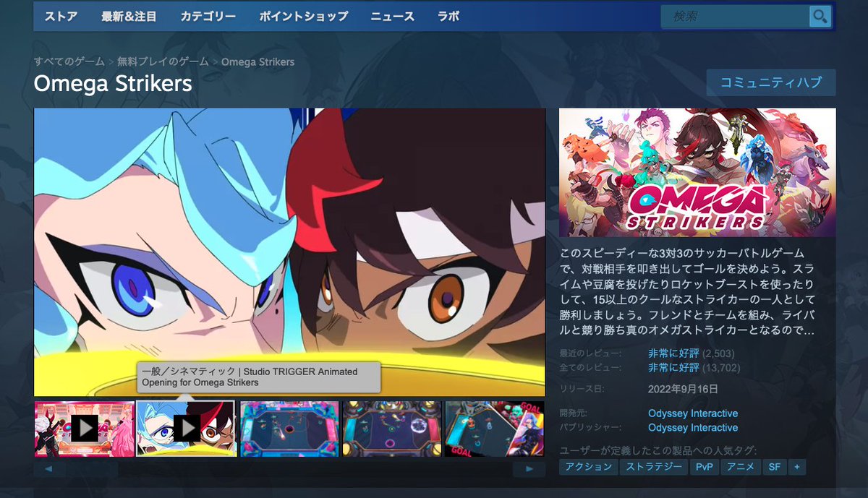The height and width of the screenshot is (498, 868).
Task: Follow the すべてのゲーム breadcrumb link
Action: (69, 61)
